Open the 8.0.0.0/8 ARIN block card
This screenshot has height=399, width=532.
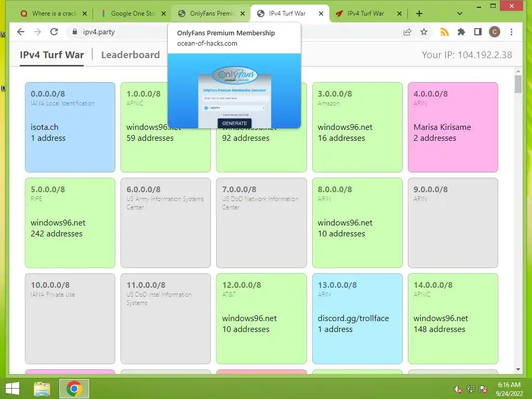pos(357,223)
